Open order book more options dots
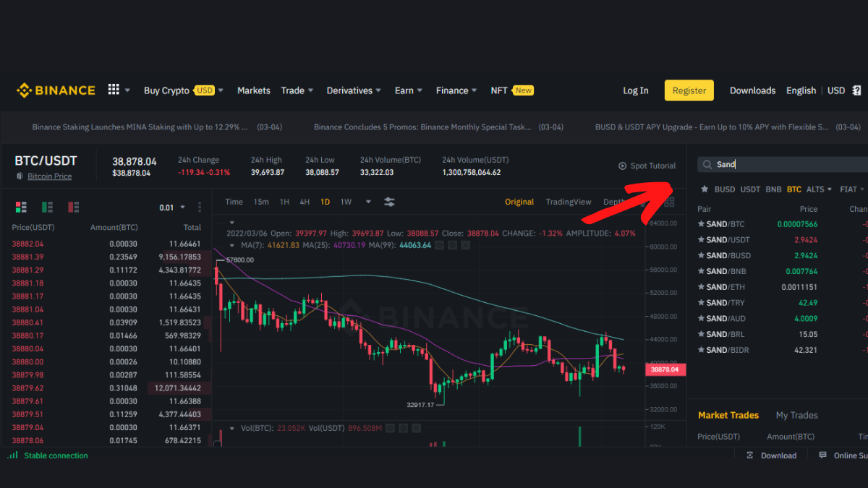The image size is (868, 488). pos(200,207)
